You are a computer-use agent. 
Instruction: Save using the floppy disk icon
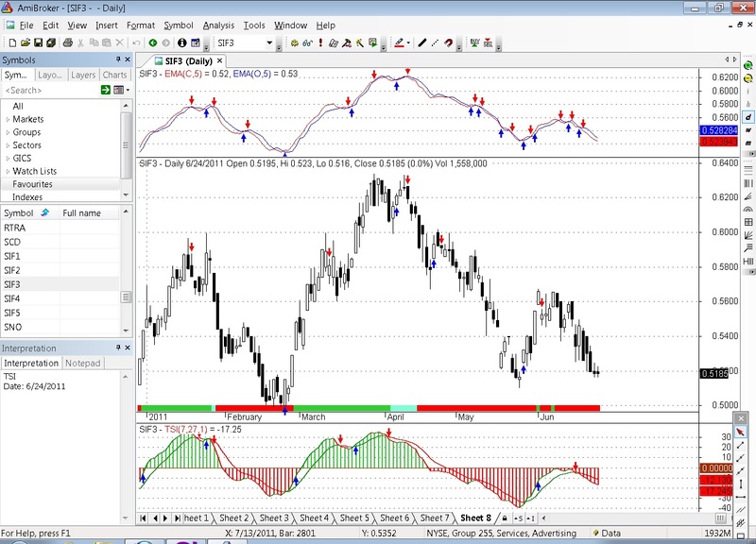[38, 42]
